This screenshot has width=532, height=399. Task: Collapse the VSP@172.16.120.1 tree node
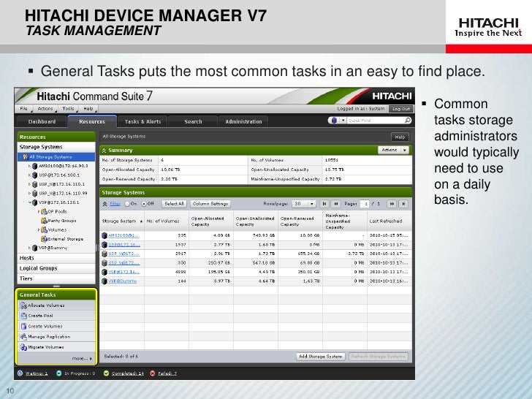(x=29, y=202)
